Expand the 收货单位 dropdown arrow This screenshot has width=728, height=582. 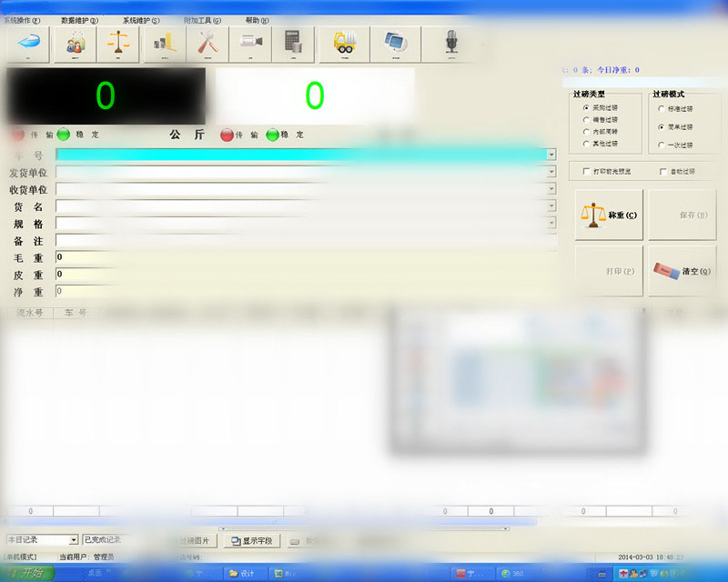(x=551, y=189)
